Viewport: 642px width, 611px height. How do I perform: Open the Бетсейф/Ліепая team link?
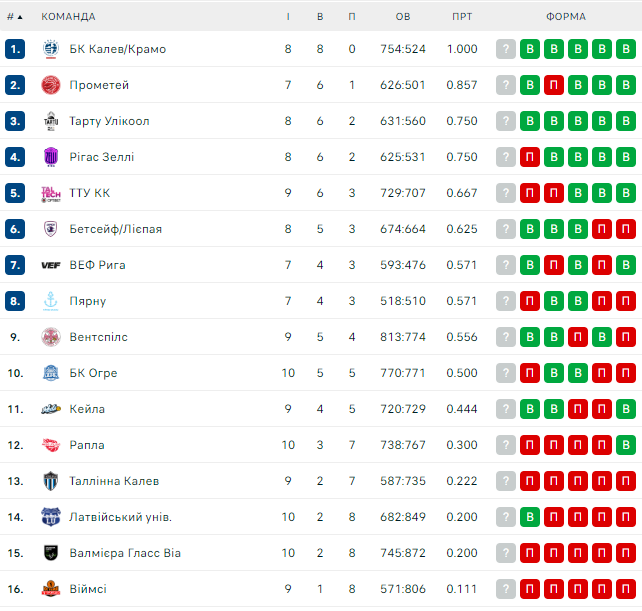tap(116, 229)
